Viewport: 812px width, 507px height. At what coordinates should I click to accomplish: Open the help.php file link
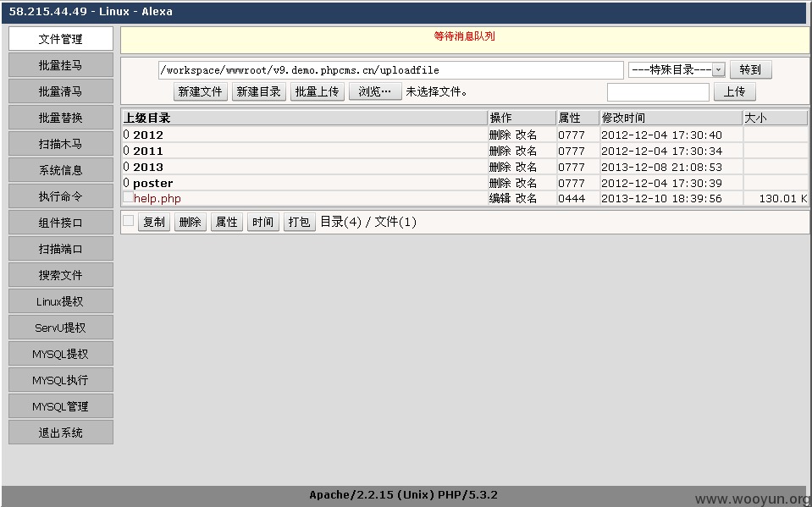point(157,198)
